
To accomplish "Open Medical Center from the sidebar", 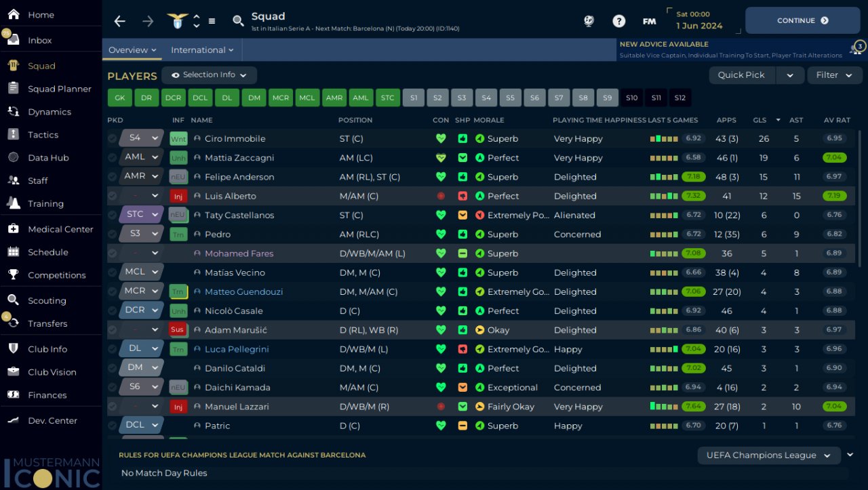I will pos(60,229).
